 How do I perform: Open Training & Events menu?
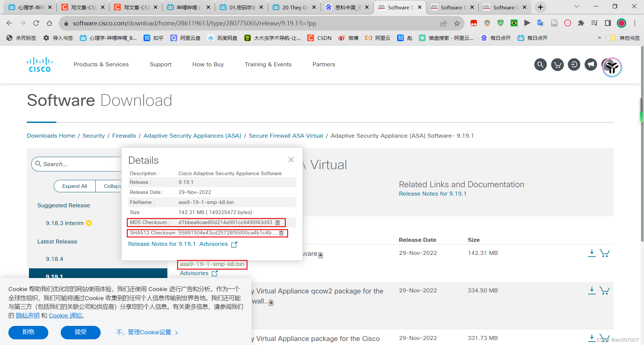pos(268,64)
